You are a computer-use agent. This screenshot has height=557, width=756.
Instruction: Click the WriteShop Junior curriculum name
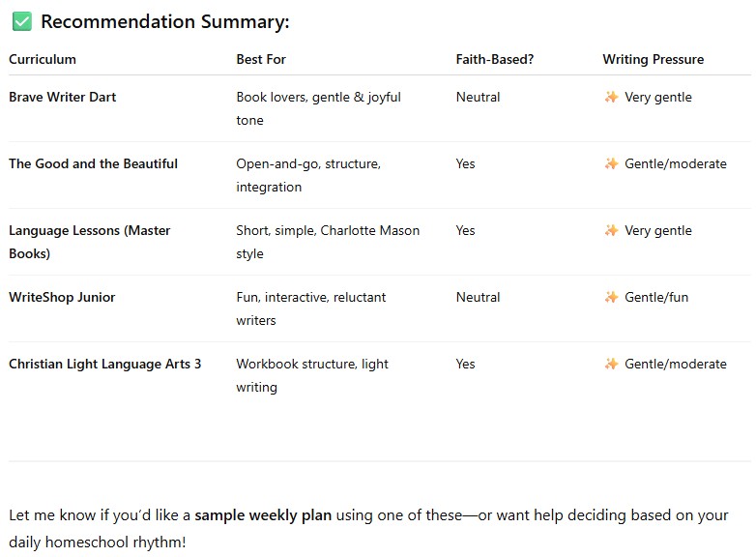(62, 297)
